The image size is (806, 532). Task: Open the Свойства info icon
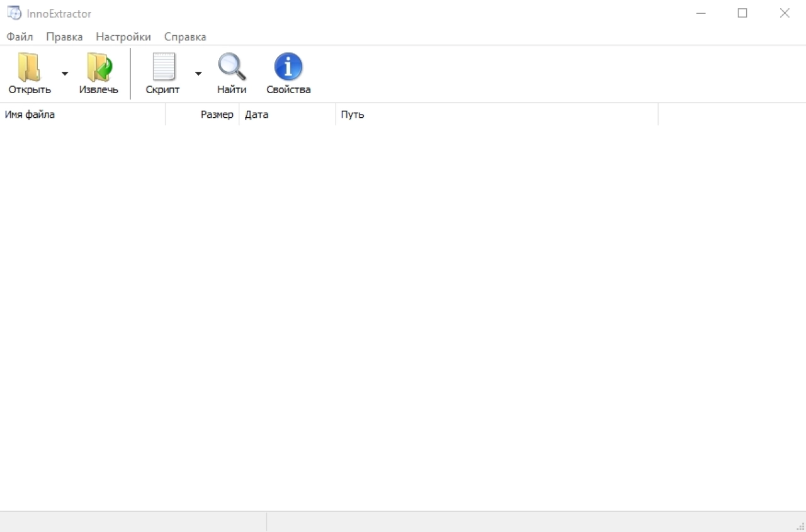pyautogui.click(x=288, y=67)
